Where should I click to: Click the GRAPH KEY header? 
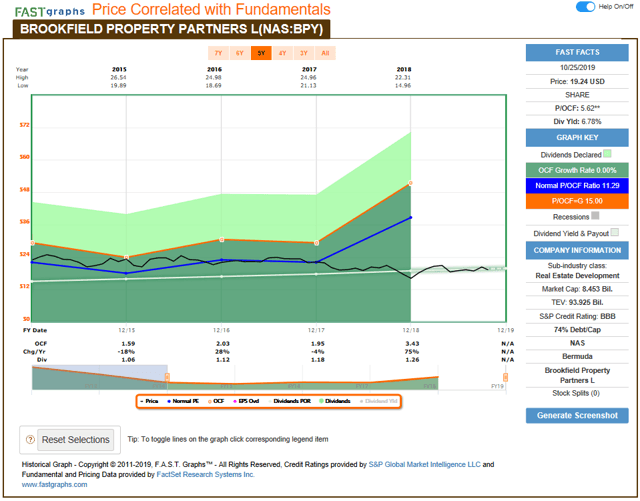coord(577,138)
